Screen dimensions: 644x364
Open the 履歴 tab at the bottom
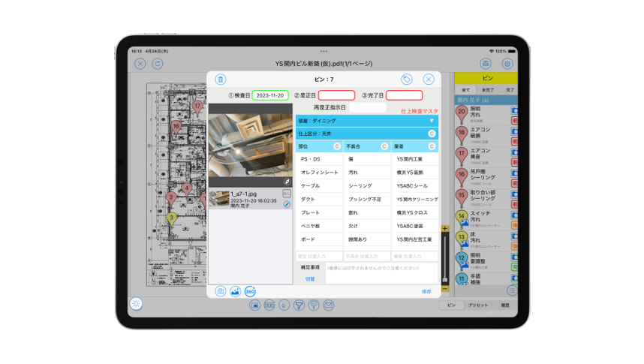point(505,305)
